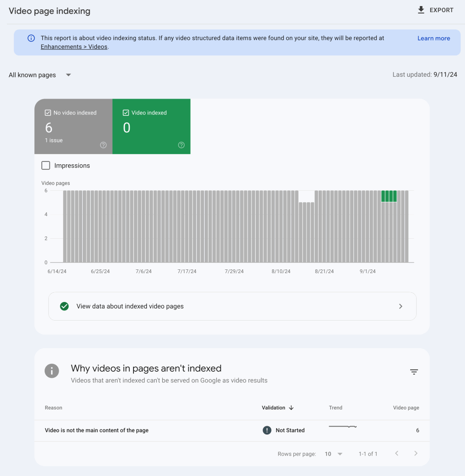The height and width of the screenshot is (476, 465).
Task: Expand View data about indexed video pages
Action: coord(232,306)
